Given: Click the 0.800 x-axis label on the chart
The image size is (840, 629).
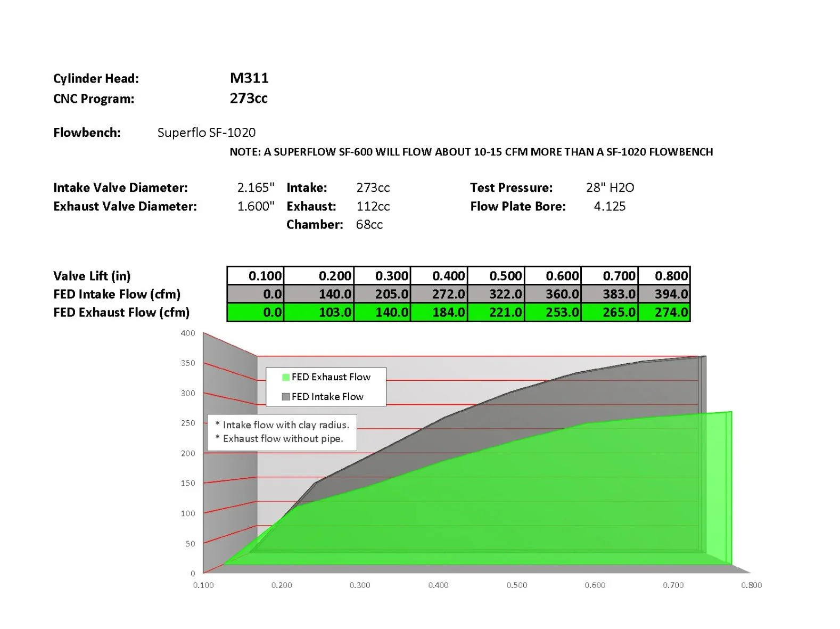Looking at the screenshot, I should pos(751,585).
